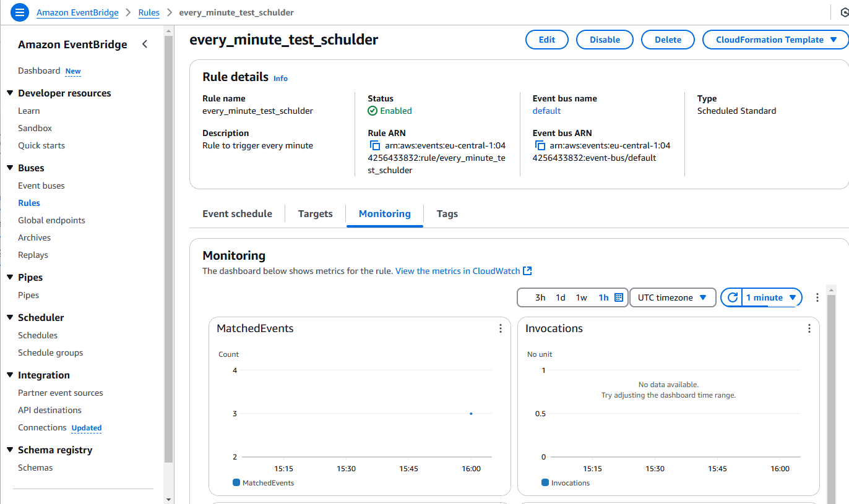Open View the metrics in CloudWatch link
Screen dimensions: 849x504
463,271
